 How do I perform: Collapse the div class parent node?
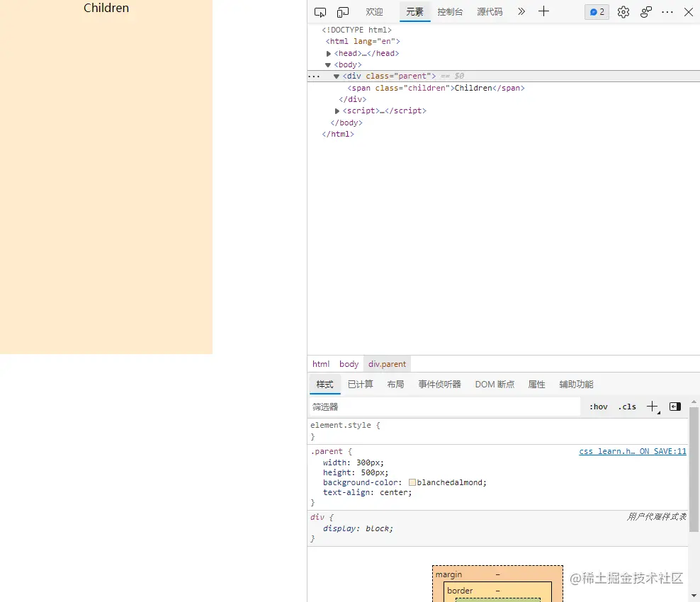(x=337, y=76)
